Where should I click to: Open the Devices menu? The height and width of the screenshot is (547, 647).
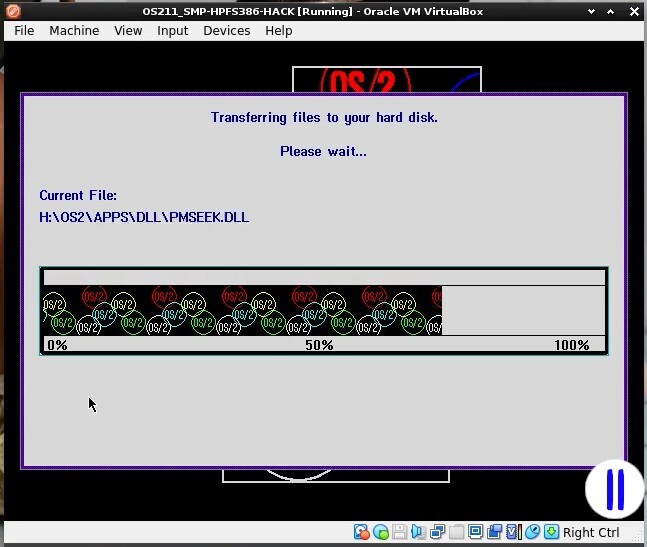pos(227,31)
